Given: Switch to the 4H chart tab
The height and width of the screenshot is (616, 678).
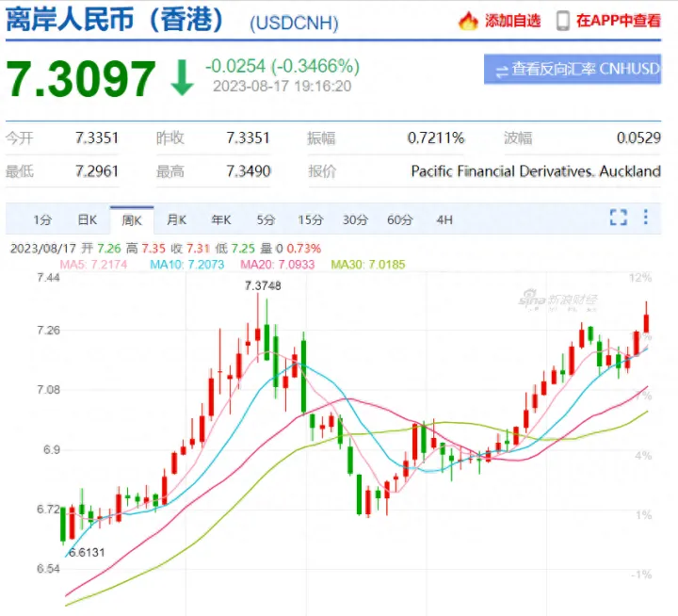Looking at the screenshot, I should 444,220.
